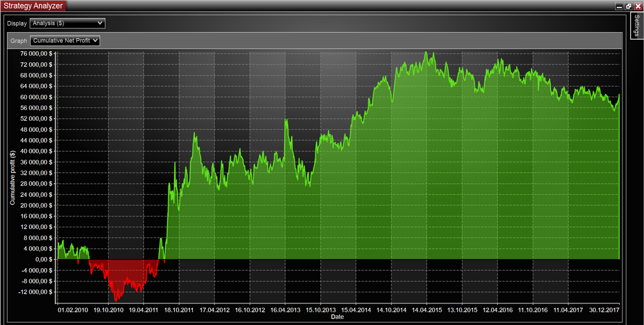The image size is (644, 325).
Task: Close the Strategy Analyzer window
Action: (x=638, y=6)
